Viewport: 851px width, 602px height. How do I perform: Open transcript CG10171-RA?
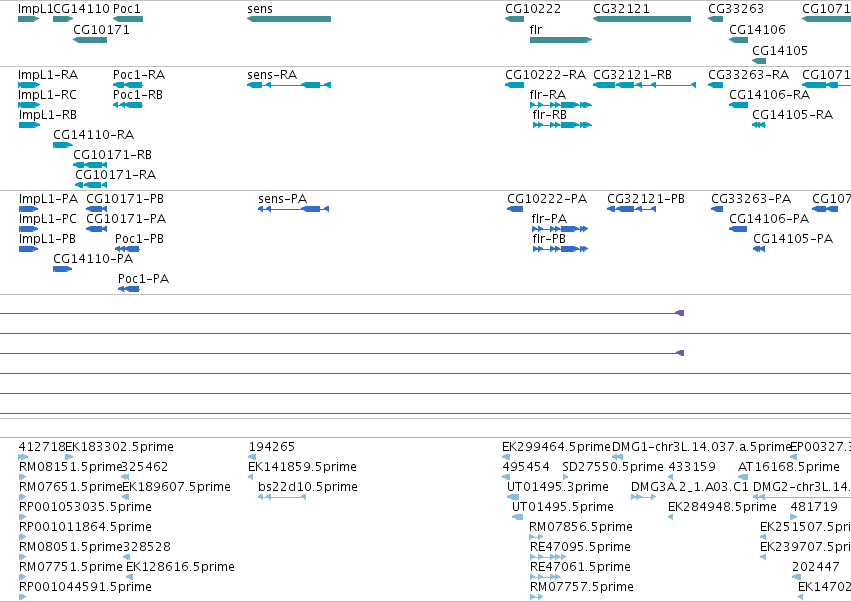coord(116,175)
